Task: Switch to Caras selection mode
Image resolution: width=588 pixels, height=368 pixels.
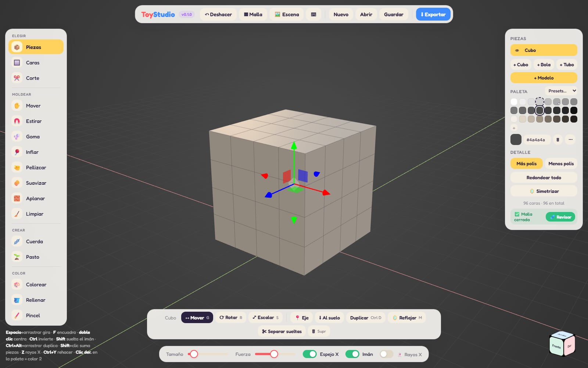Action: [x=36, y=63]
